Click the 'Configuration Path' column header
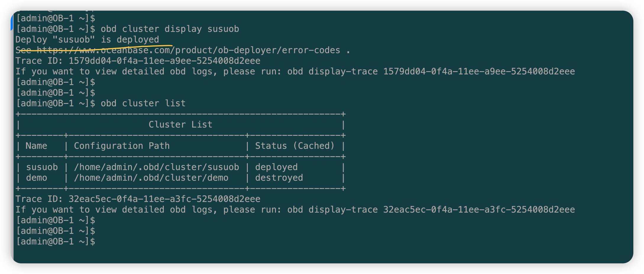Screen dimensions: 644x274 tap(122, 146)
